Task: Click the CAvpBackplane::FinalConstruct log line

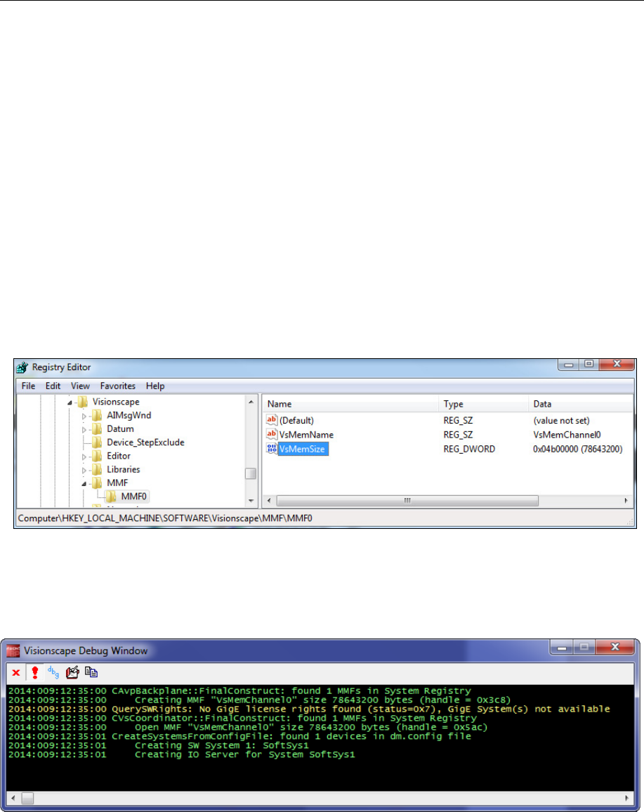Action: [239, 690]
